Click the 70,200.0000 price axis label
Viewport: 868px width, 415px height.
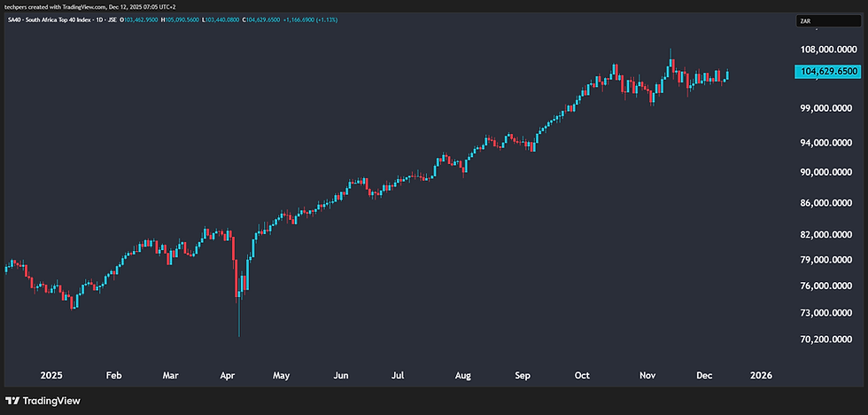click(827, 339)
